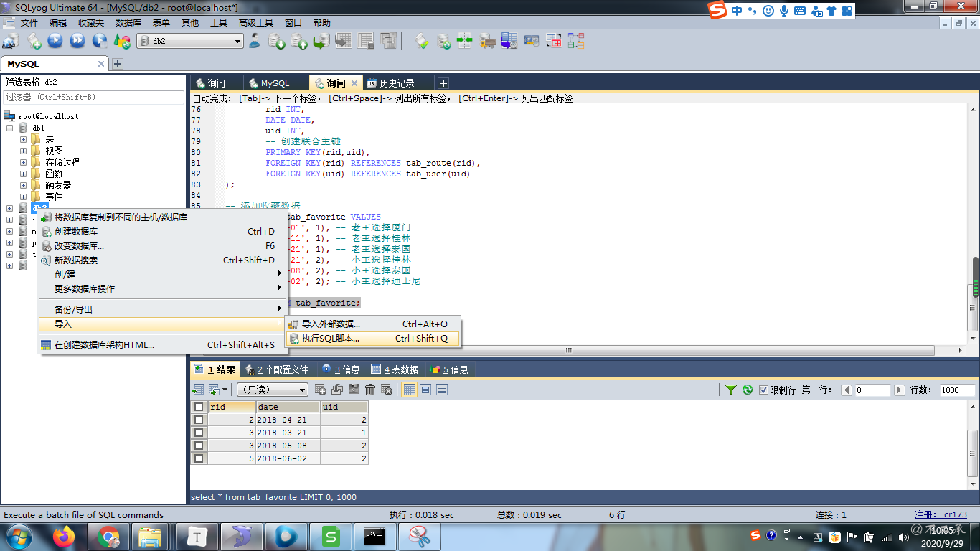Add a new query tab with plus button
Screen dimensions: 980x551
pos(443,83)
